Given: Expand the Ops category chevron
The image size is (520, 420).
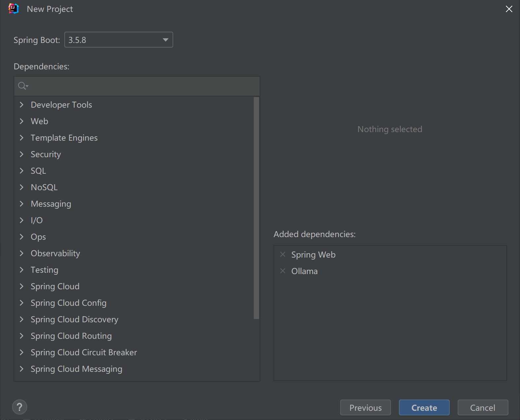Looking at the screenshot, I should (22, 237).
